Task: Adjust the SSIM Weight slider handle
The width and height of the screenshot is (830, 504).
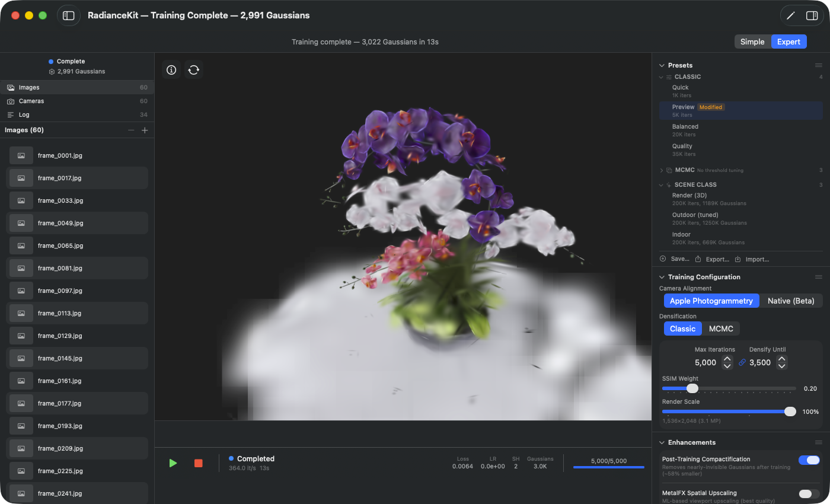Action: tap(692, 388)
